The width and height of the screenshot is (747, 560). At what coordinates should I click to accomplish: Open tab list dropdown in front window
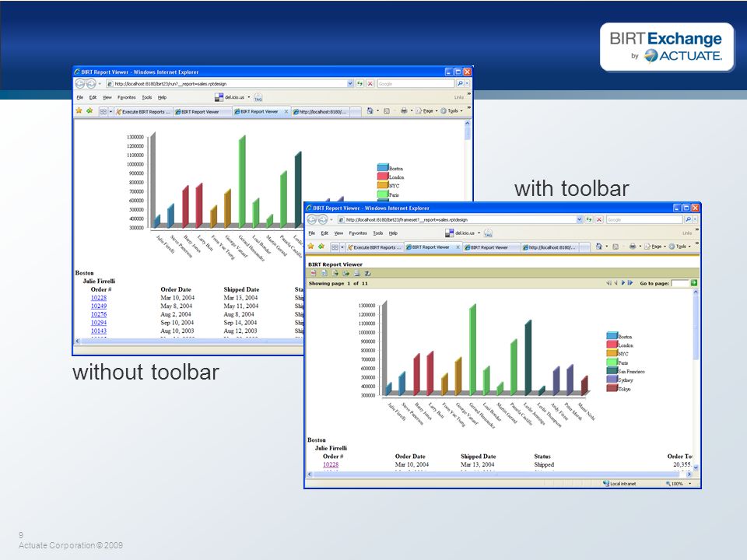342,247
